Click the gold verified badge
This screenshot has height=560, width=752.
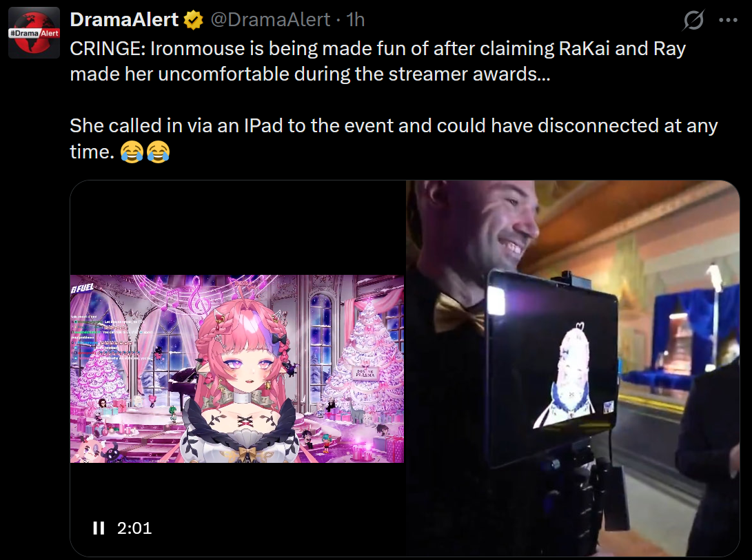point(193,20)
